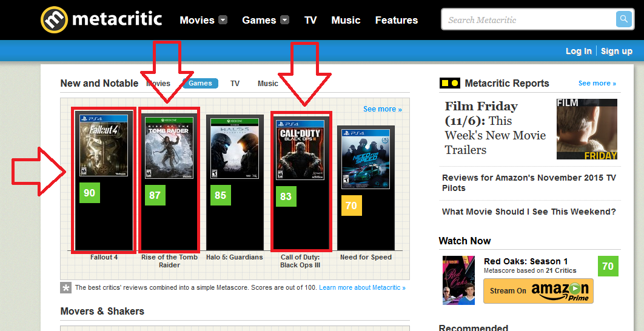Viewport: 644px width, 331px height.
Task: Open the Need for Speed cover art
Action: point(366,159)
